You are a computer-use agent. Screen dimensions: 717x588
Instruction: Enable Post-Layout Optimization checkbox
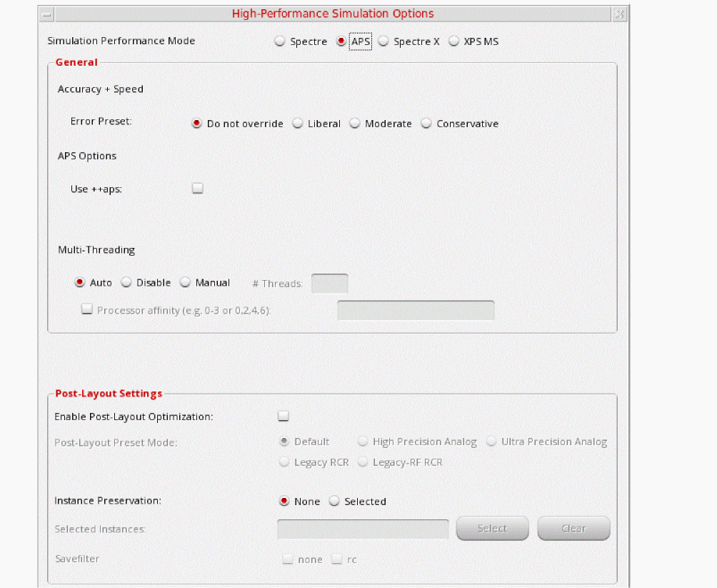click(x=284, y=416)
